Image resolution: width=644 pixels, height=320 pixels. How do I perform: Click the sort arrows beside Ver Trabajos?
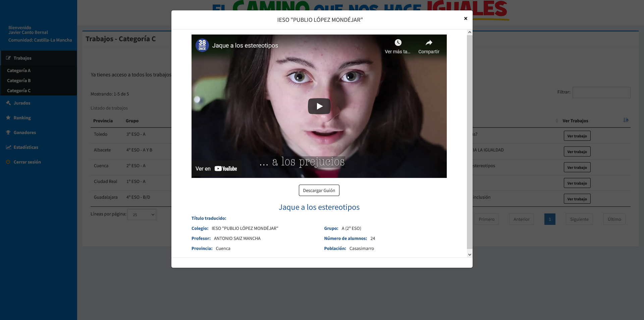point(557,121)
